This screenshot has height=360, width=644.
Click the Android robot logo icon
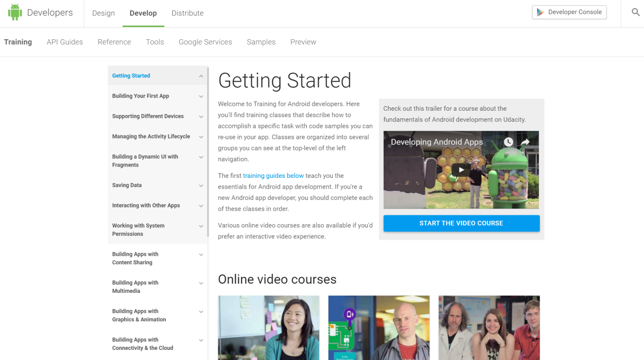pyautogui.click(x=15, y=12)
